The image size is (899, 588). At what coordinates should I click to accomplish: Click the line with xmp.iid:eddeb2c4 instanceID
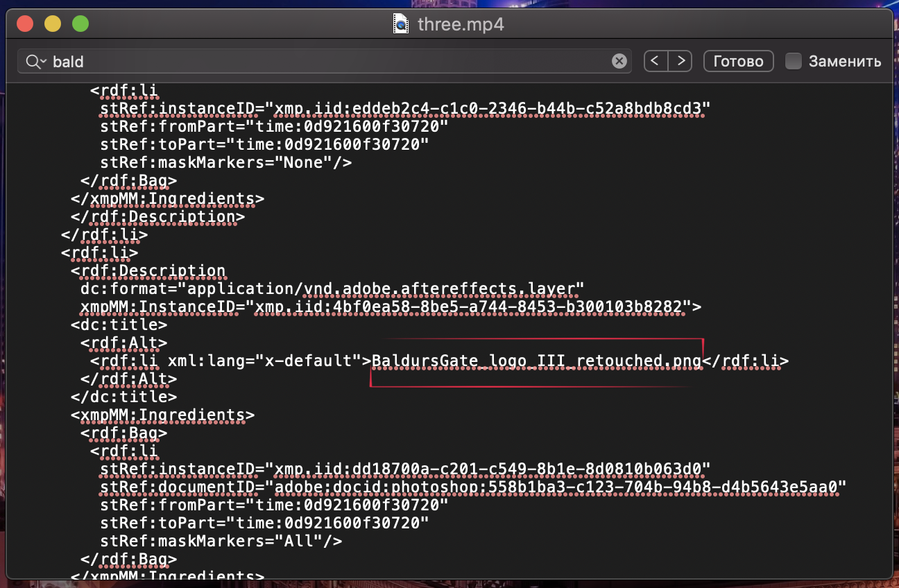coord(406,108)
